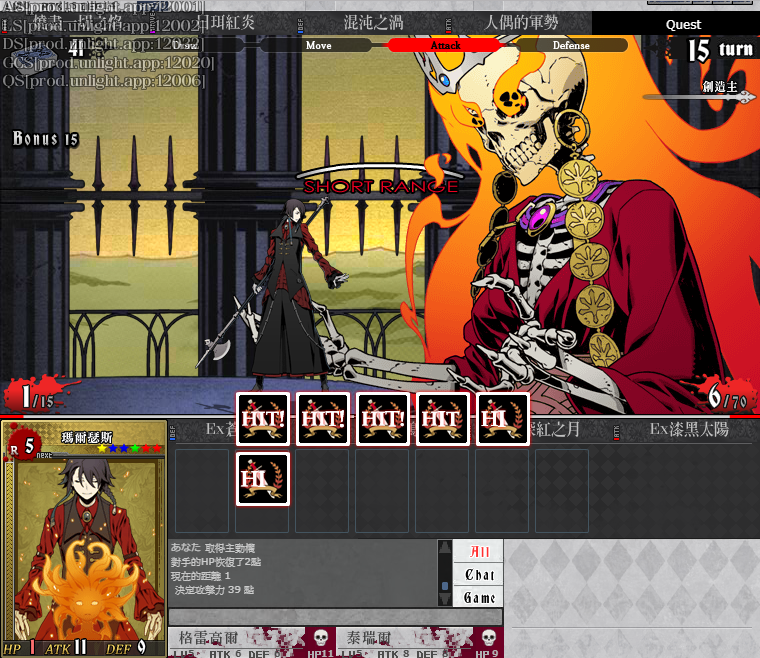This screenshot has width=760, height=658.
Task: Click enemy skill 人偶的軍勢
Action: click(x=521, y=22)
